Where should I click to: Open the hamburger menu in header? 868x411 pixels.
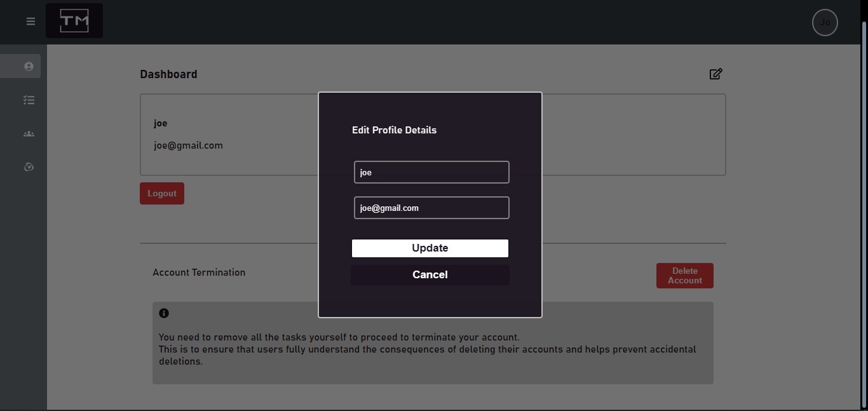pos(31,22)
